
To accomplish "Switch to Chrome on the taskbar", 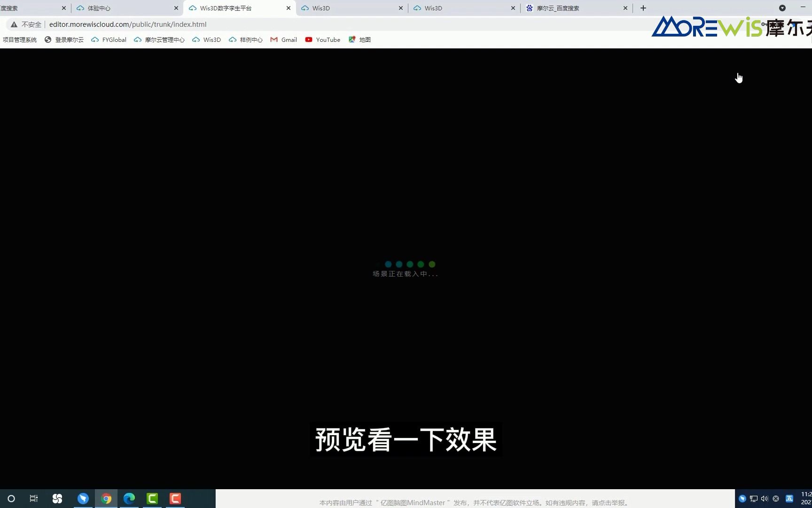I will point(106,499).
